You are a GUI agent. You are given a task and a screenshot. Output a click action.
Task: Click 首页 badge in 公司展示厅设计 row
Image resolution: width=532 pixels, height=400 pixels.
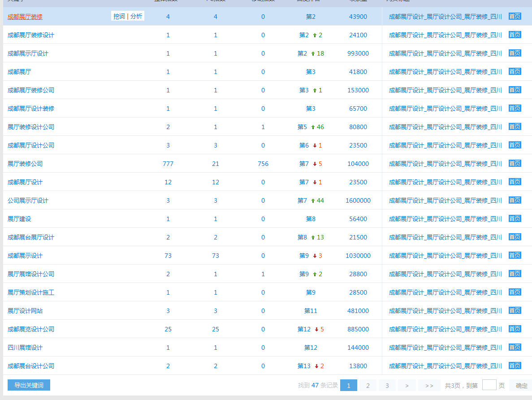(515, 200)
